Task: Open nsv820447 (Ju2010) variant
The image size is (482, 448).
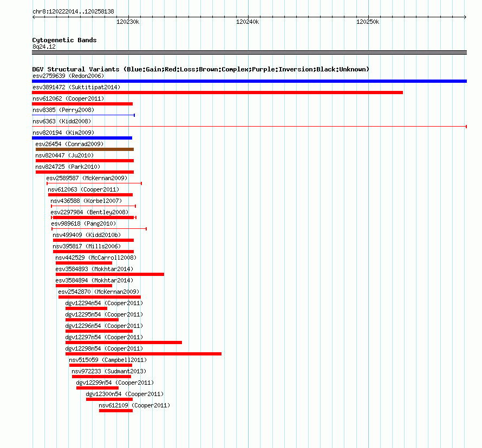Action: (64, 155)
